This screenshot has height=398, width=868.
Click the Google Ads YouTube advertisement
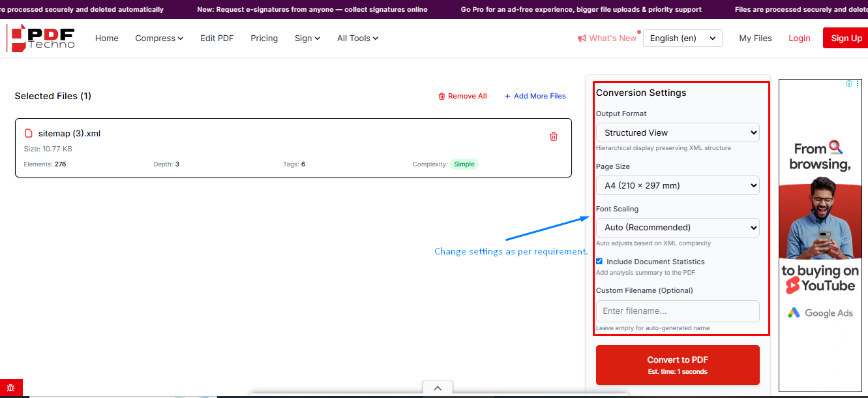(x=820, y=235)
